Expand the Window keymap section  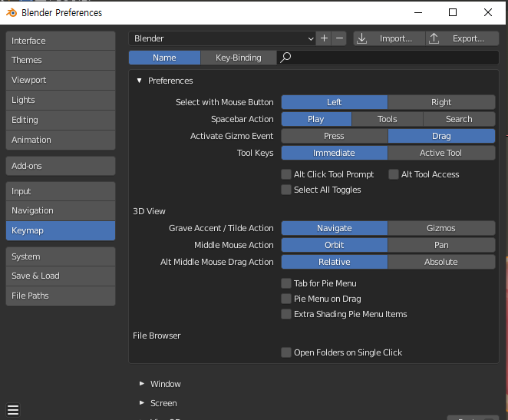coord(142,384)
